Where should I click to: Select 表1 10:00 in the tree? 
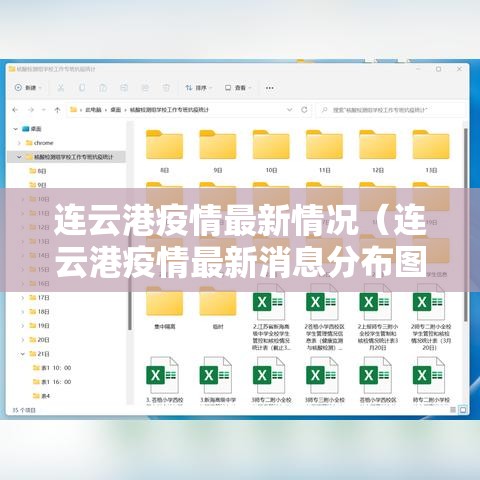pyautogui.click(x=52, y=368)
